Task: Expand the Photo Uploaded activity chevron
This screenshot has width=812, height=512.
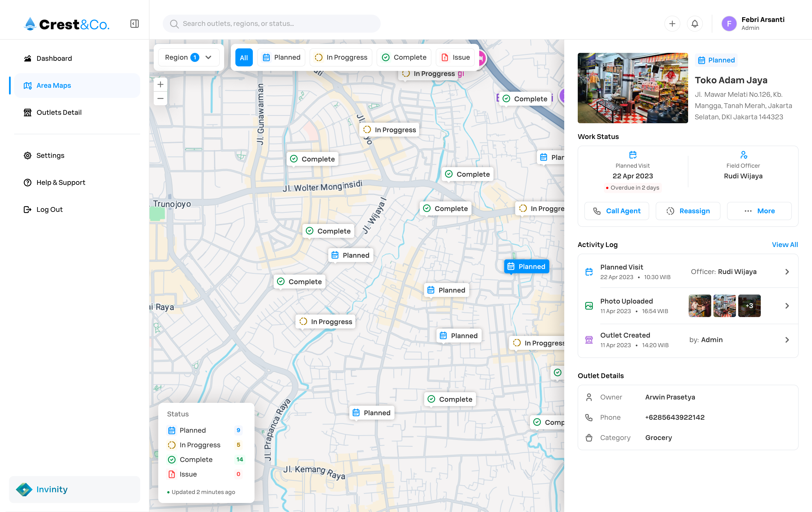Action: [787, 306]
